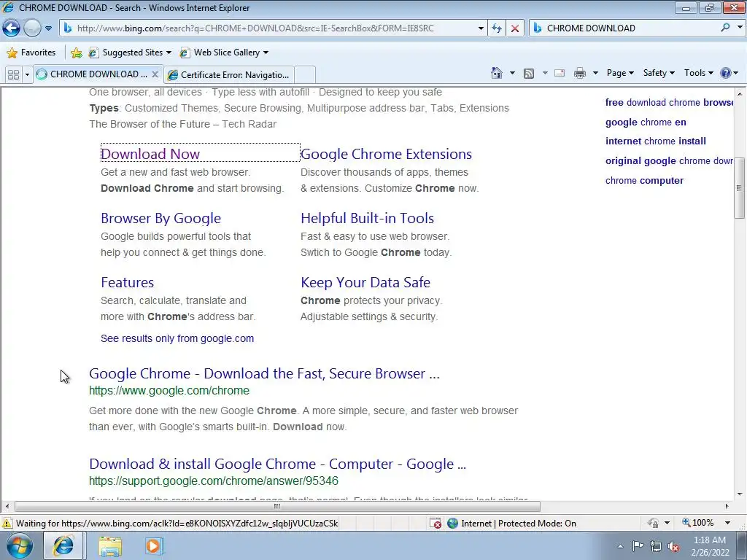Close the CHROME DOWNLOAD tab
747x560 pixels.
coord(155,74)
